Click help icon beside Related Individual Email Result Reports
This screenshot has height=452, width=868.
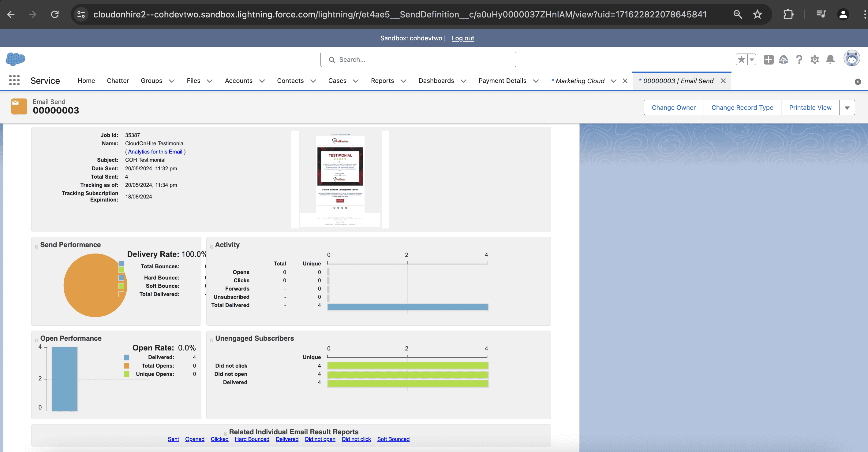(226, 434)
